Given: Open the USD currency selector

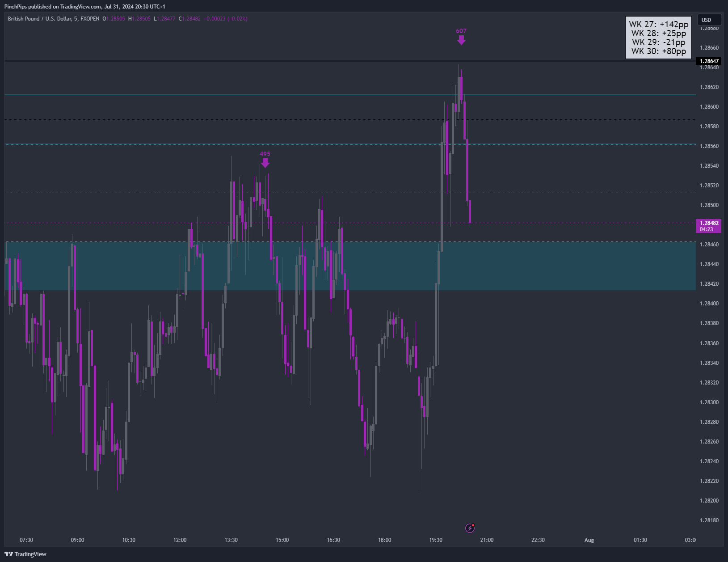Looking at the screenshot, I should 710,20.
